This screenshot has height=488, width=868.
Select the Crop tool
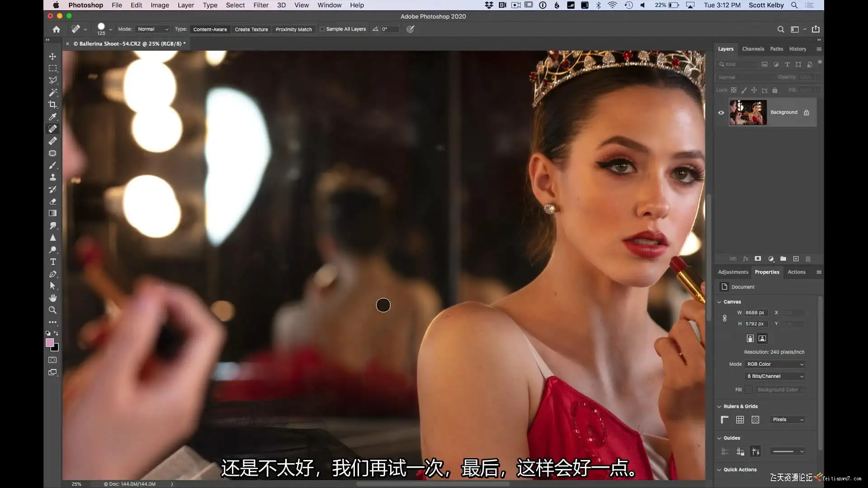pos(53,104)
